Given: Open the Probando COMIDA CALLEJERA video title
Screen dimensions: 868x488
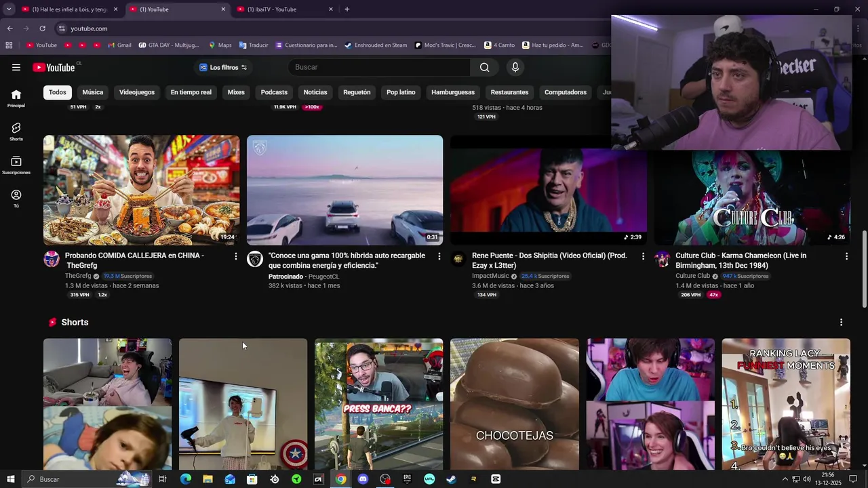Looking at the screenshot, I should [x=134, y=260].
